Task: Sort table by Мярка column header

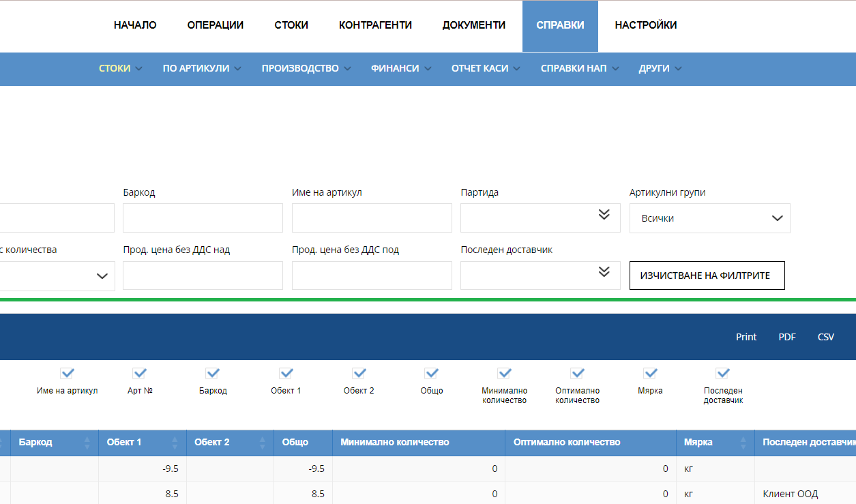Action: pyautogui.click(x=715, y=443)
